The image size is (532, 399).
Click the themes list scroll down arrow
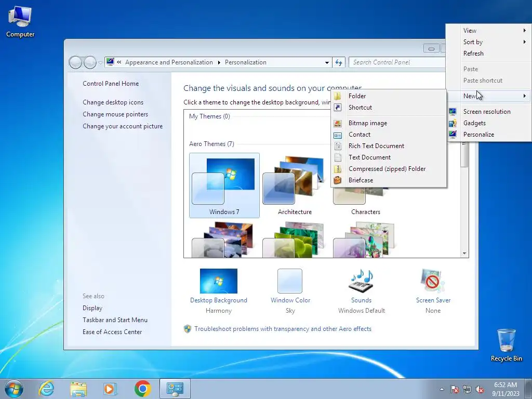click(x=464, y=254)
